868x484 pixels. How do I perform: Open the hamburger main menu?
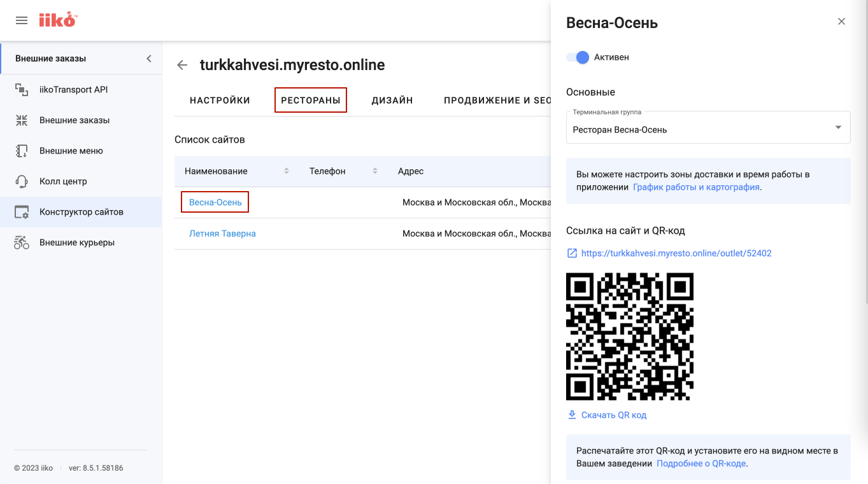pyautogui.click(x=22, y=20)
